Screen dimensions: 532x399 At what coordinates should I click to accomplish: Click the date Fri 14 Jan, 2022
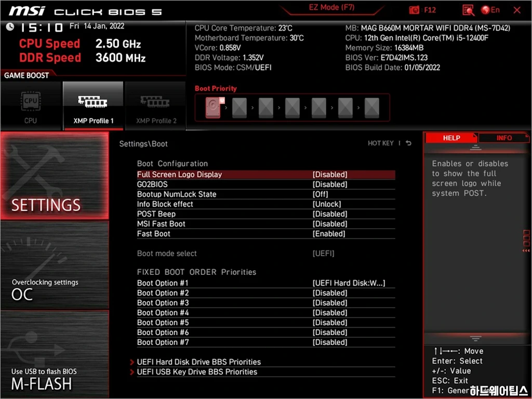(x=97, y=26)
